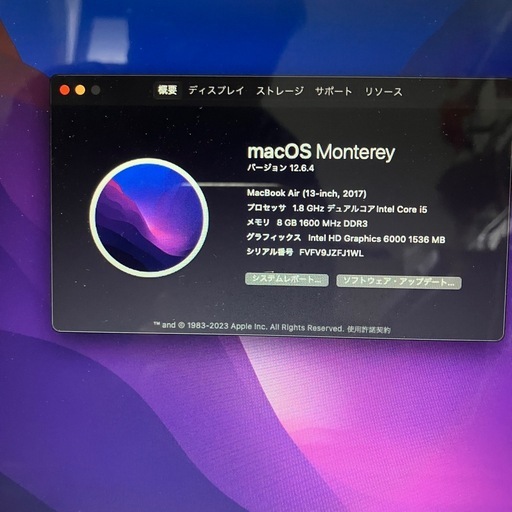Viewport: 512px width, 512px height.
Task: Switch to the ディスプレイ tab
Action: (216, 90)
